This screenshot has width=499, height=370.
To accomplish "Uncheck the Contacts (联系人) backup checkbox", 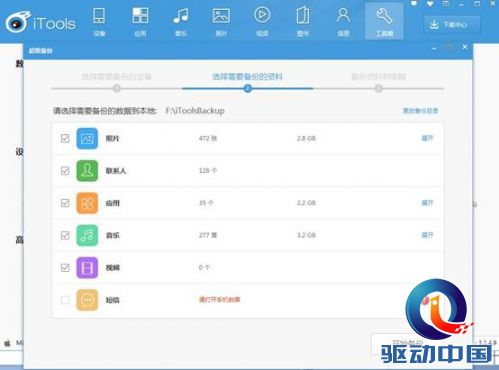I will pyautogui.click(x=65, y=171).
